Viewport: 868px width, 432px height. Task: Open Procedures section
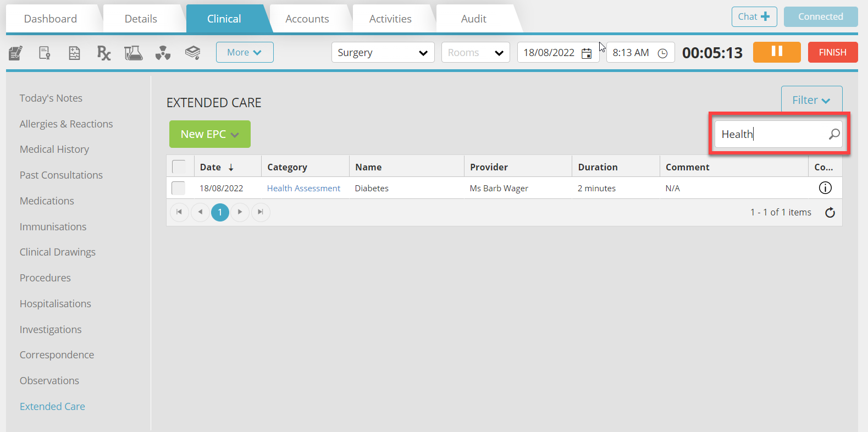(45, 278)
